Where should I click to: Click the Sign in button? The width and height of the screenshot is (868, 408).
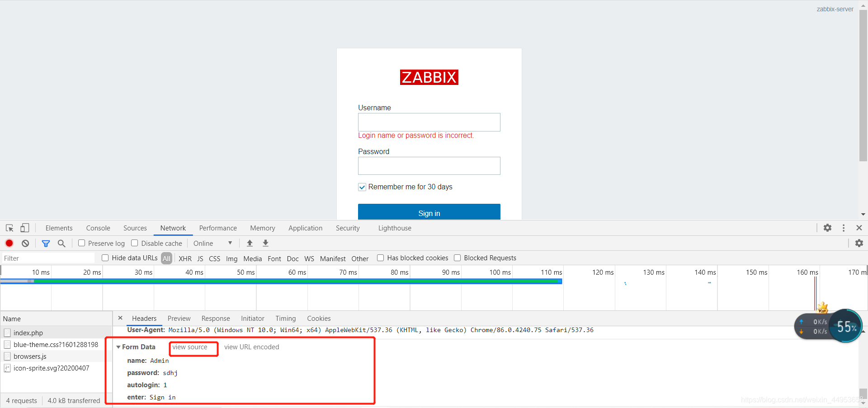pyautogui.click(x=429, y=212)
